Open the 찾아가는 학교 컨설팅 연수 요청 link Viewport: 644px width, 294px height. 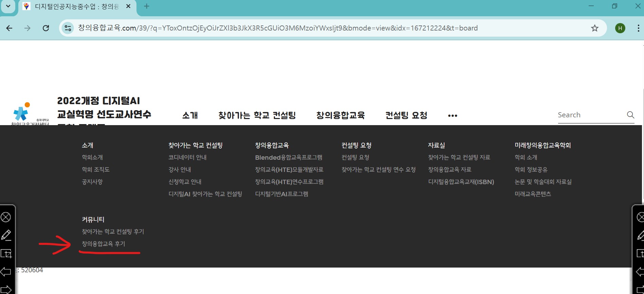coord(379,170)
